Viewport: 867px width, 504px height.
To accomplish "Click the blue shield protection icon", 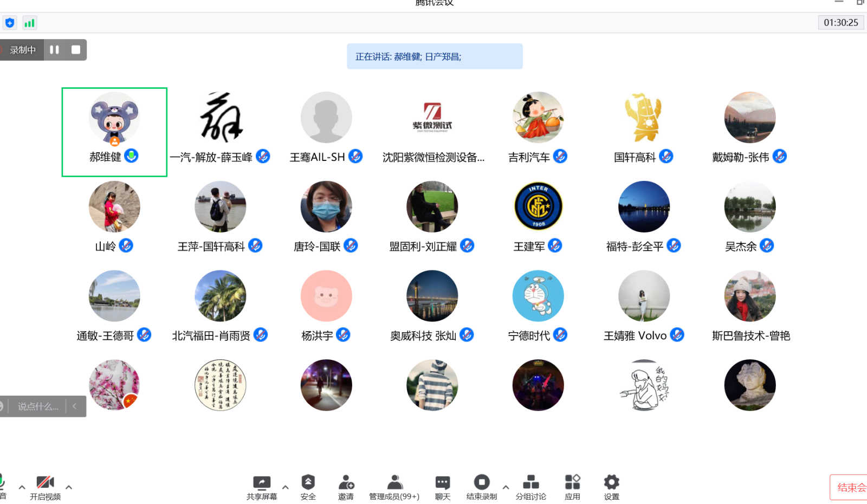I will (x=10, y=23).
